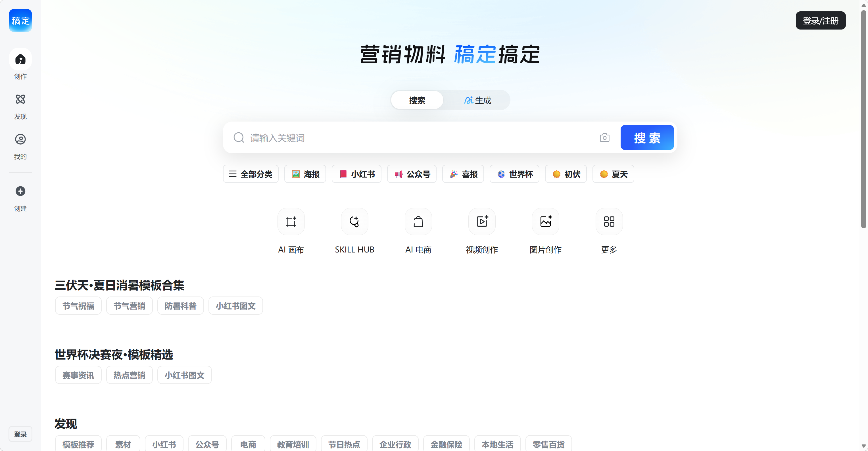Open the AI 画布 tool icon
Screen dimensions: 868x451
[291, 221]
